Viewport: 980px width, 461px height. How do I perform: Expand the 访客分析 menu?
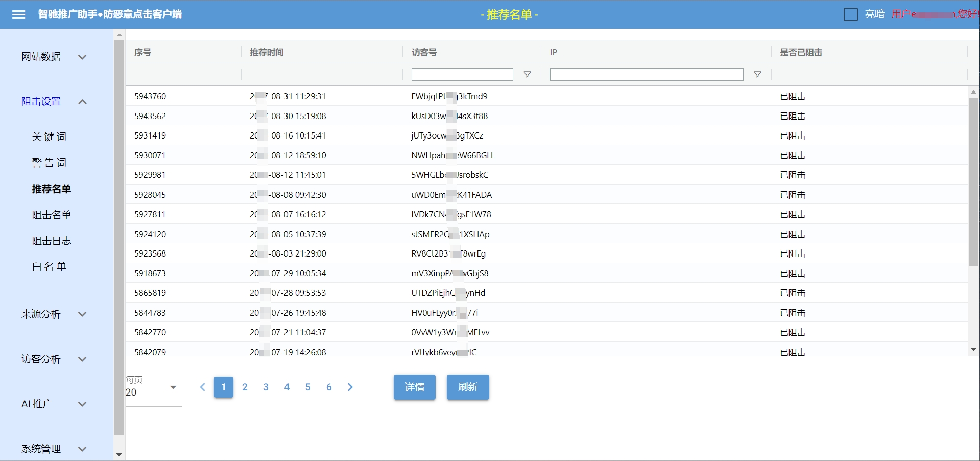[x=54, y=359]
